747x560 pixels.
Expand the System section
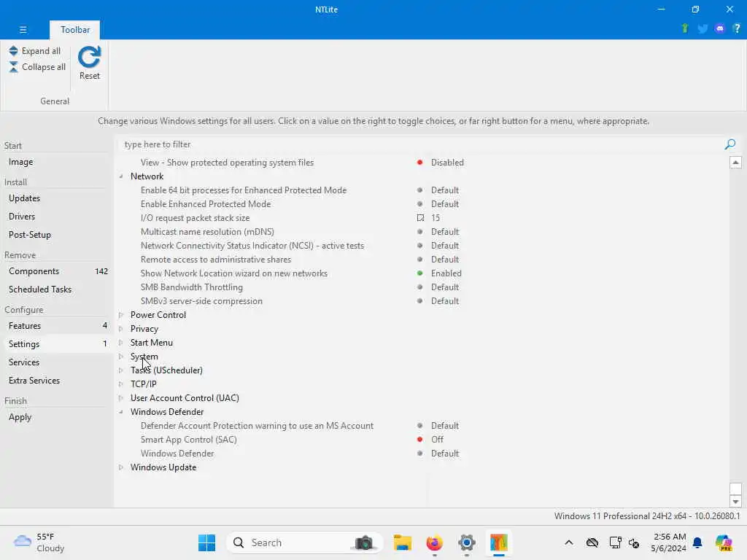pyautogui.click(x=121, y=356)
